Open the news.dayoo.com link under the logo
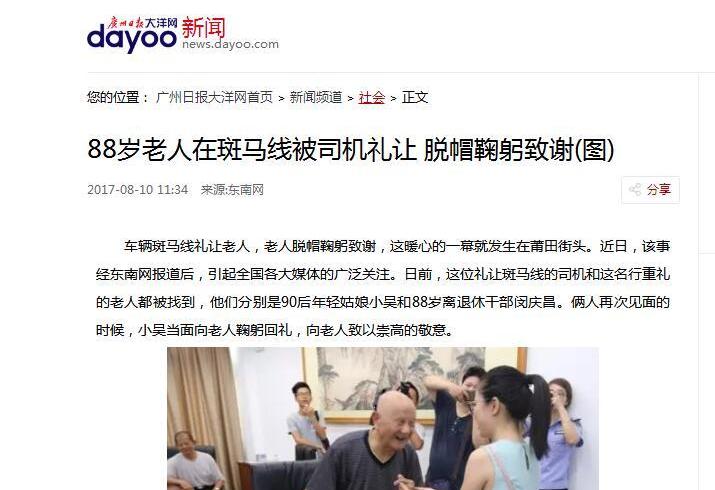The height and width of the screenshot is (490, 715). tap(230, 44)
